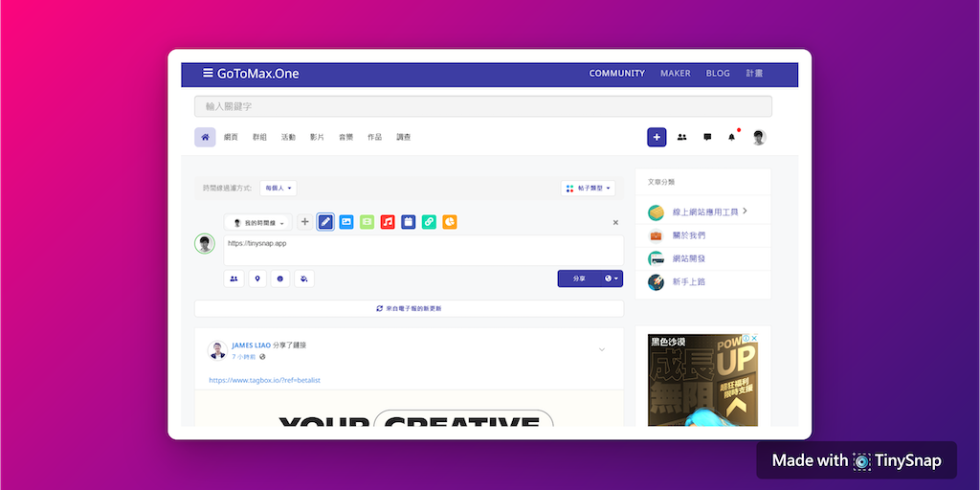The height and width of the screenshot is (490, 980).
Task: Open the 網站開發 category
Action: click(x=689, y=258)
